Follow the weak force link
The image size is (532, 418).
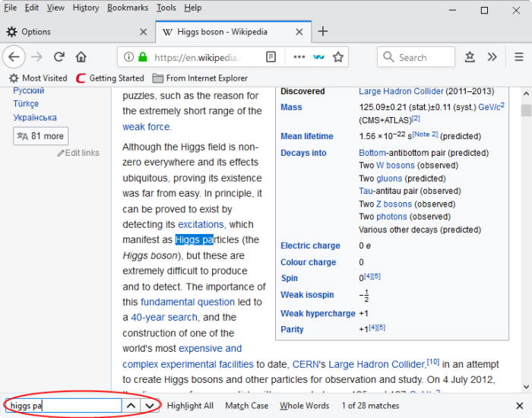tap(146, 127)
